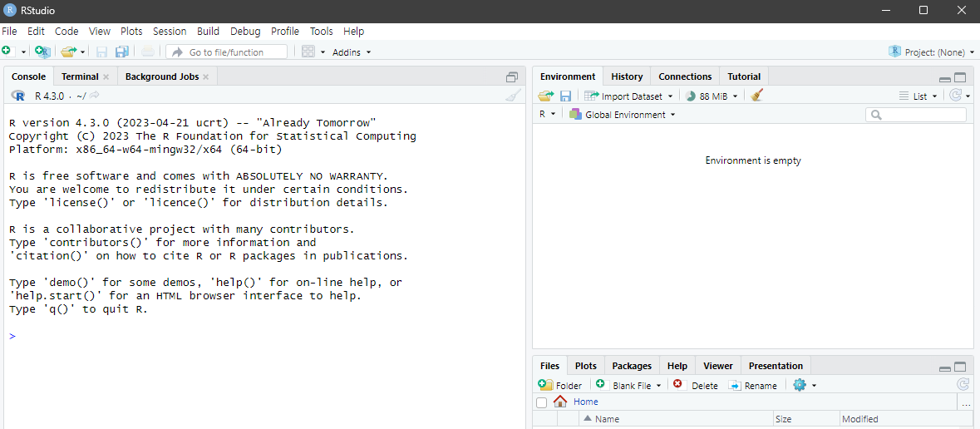The height and width of the screenshot is (429, 980).
Task: Click the New File icon
Action: (x=7, y=52)
